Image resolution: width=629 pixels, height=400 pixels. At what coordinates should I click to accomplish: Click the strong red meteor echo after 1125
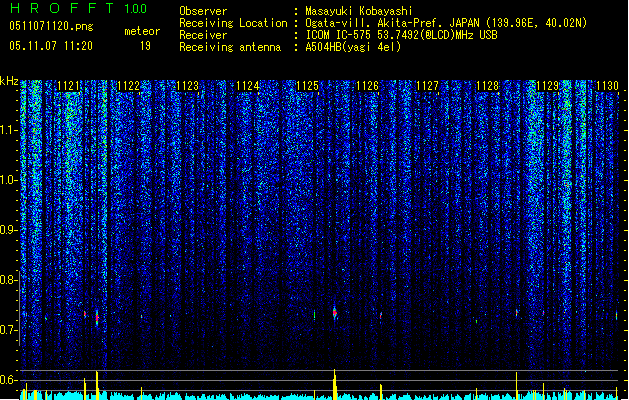point(335,313)
